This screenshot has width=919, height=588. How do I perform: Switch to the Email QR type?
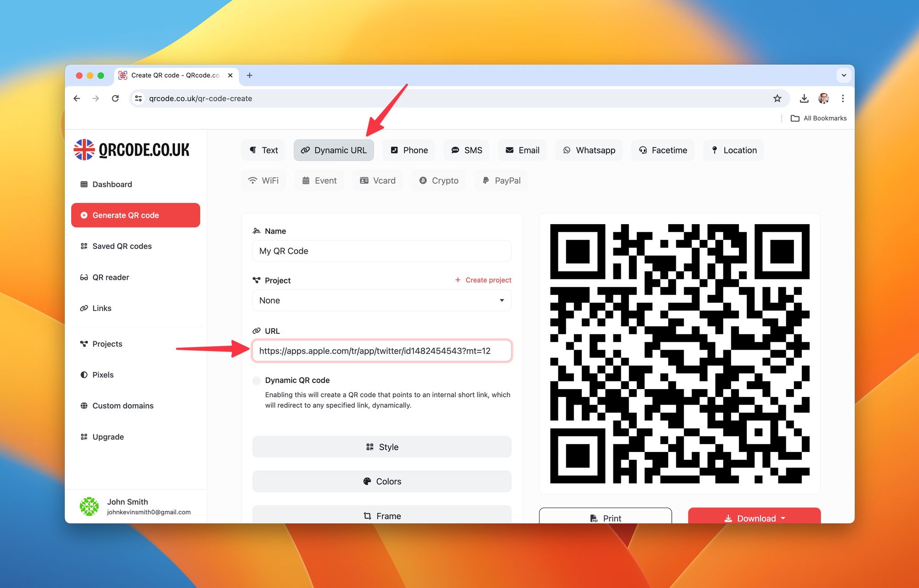point(522,150)
